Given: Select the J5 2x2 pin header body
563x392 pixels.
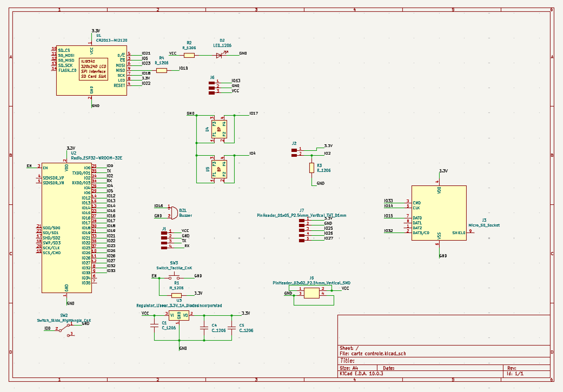Looking at the screenshot, I should click(x=312, y=293).
